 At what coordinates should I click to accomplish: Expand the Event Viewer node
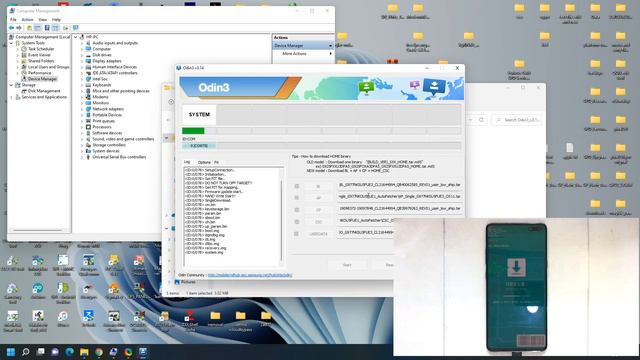pos(18,55)
